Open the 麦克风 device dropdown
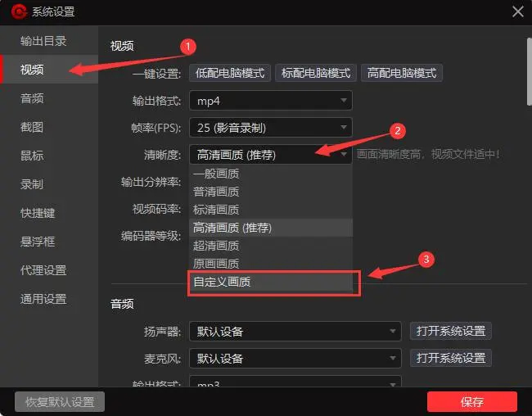 (x=295, y=358)
